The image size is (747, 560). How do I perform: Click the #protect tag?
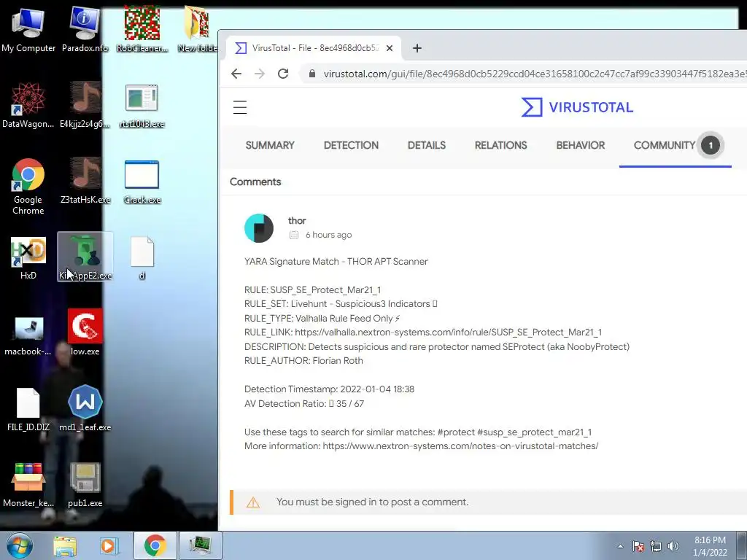pyautogui.click(x=455, y=432)
